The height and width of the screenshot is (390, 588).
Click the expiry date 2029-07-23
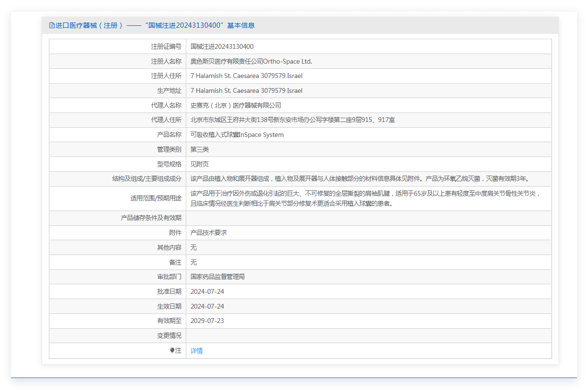[x=207, y=321]
